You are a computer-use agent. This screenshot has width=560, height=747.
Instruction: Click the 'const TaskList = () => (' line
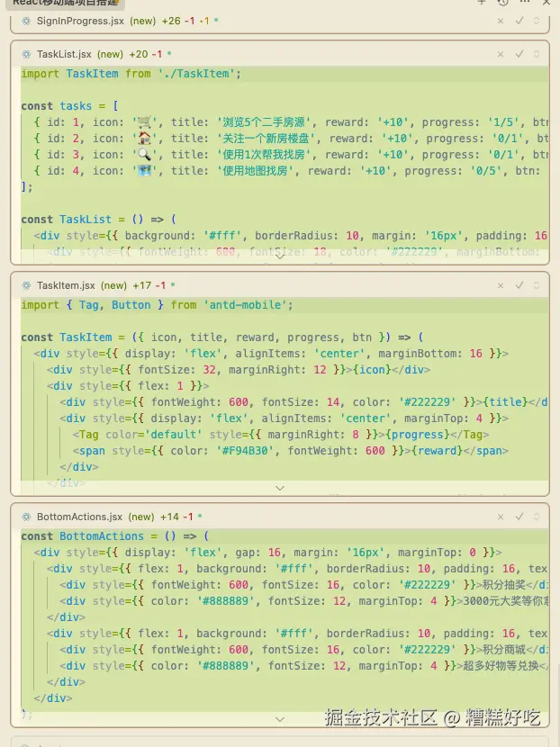point(99,220)
